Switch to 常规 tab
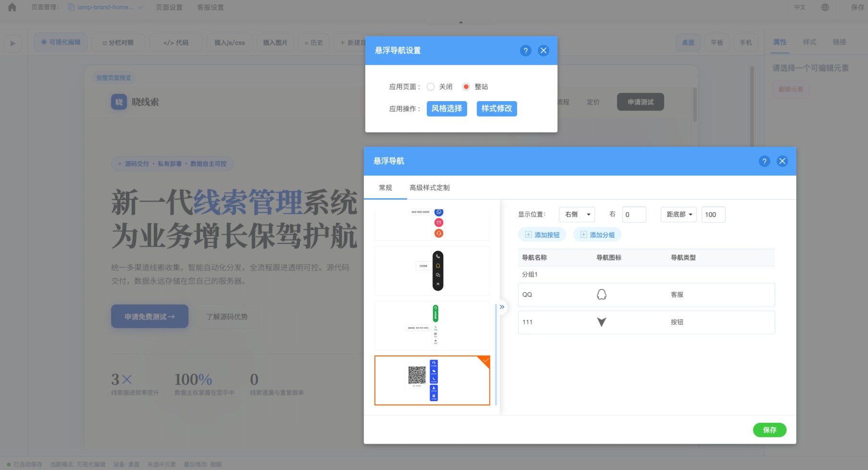 point(385,188)
